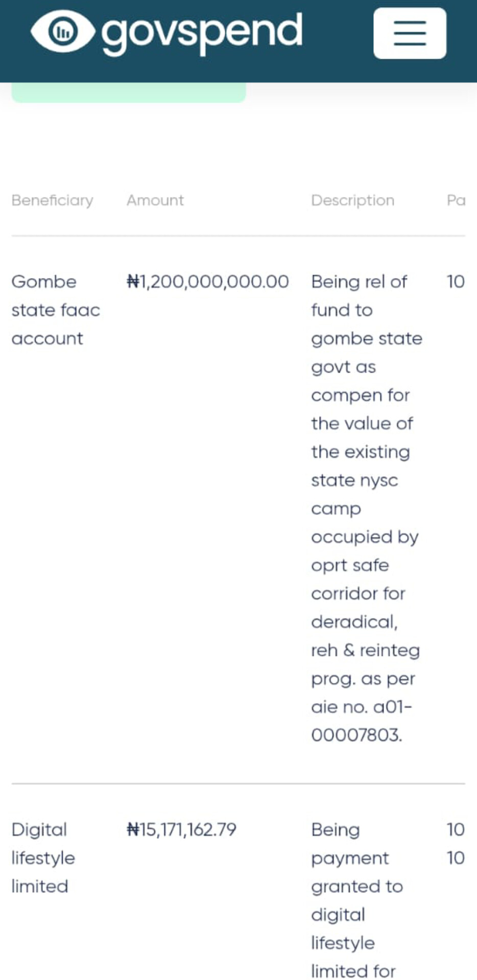This screenshot has width=477, height=980.
Task: Open the hamburger navigation menu
Action: [410, 33]
